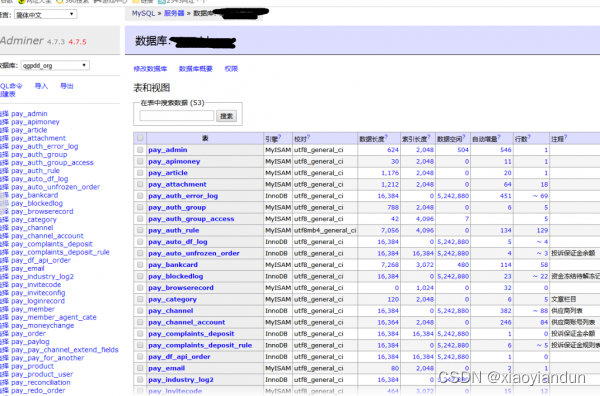
Task: Tick the checkbox for pay_email row
Action: pos(140,368)
